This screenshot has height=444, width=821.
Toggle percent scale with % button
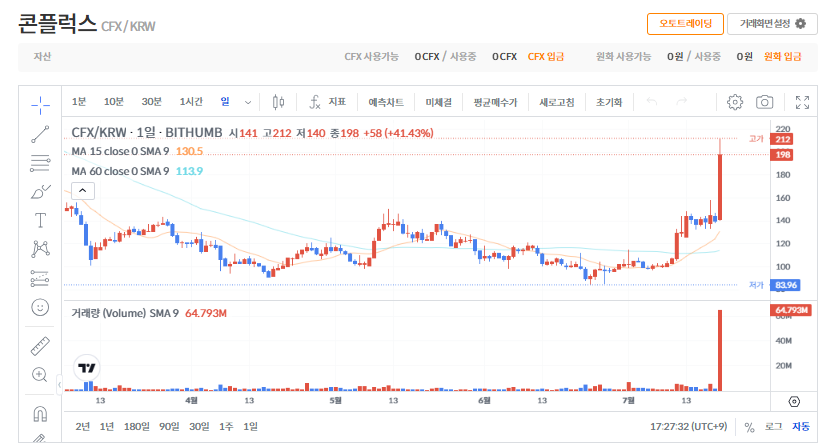tap(749, 427)
